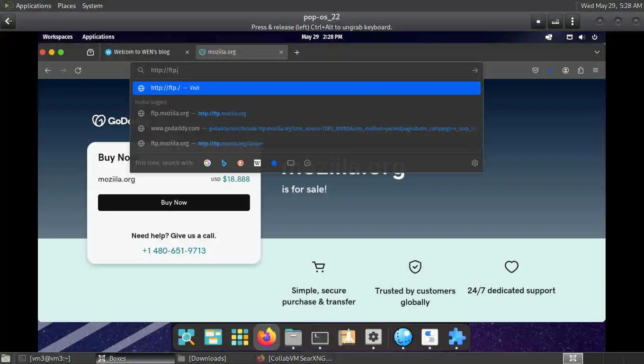Open host System menu
Viewport: 644px width, 364px height.
92,6
